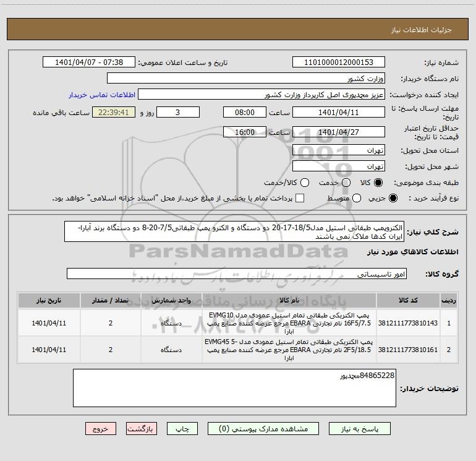Viewport: 476px width, 461px height.
Task: Select the خدمت radio button
Action: coord(346,183)
